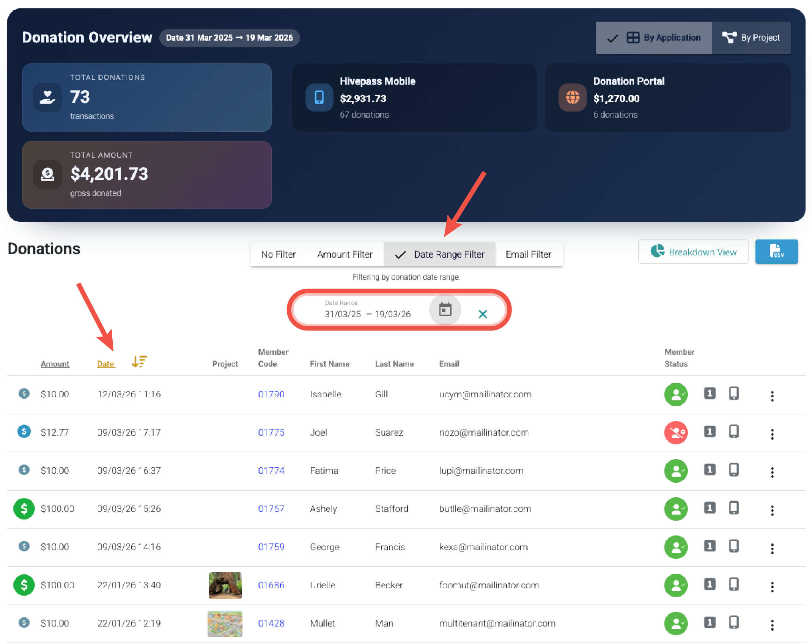The image size is (812, 644).
Task: Clear the date range with X icon
Action: (x=482, y=314)
